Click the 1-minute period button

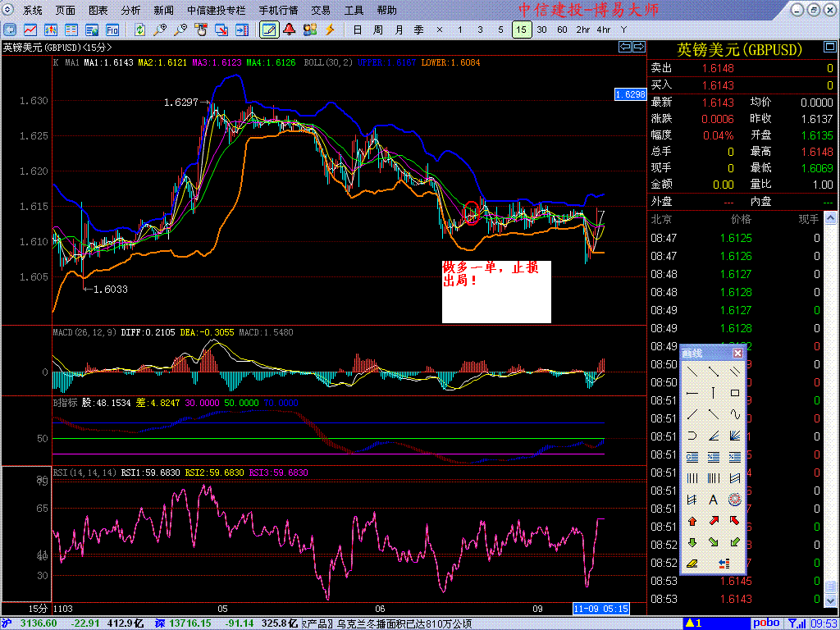coord(459,30)
